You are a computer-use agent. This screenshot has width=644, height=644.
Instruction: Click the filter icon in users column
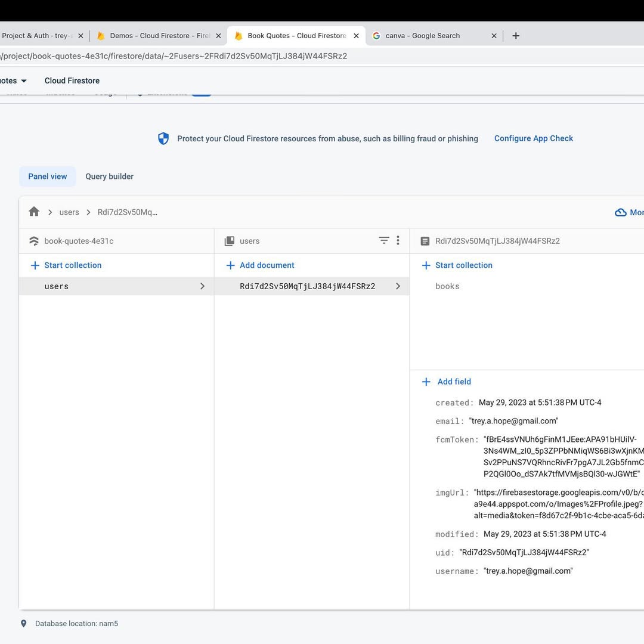click(x=384, y=240)
